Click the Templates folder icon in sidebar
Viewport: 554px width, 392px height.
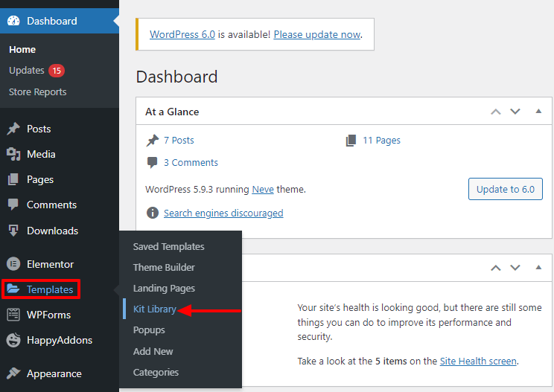point(13,289)
